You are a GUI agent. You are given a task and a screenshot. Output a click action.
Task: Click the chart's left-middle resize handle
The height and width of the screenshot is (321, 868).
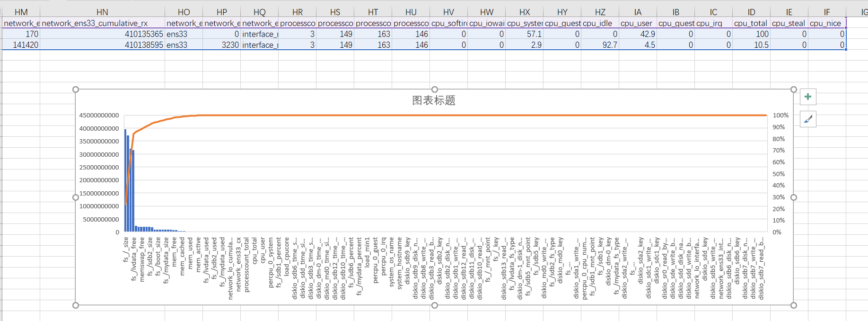click(x=76, y=197)
